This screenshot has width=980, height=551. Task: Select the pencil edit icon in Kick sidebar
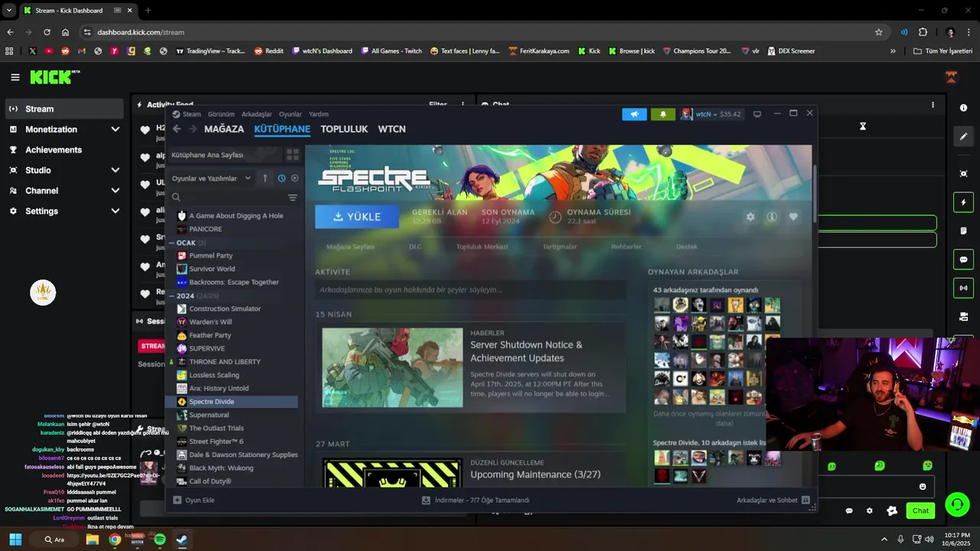tap(963, 136)
